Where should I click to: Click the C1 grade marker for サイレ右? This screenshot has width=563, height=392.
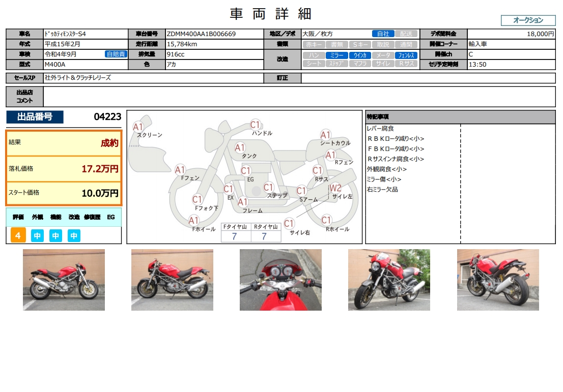[289, 223]
